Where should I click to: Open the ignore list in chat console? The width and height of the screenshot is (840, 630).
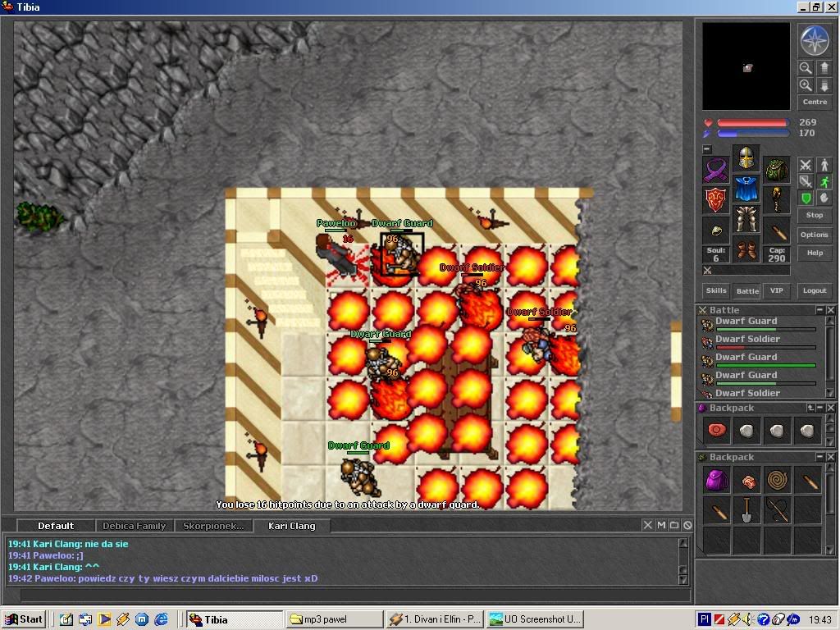[688, 525]
